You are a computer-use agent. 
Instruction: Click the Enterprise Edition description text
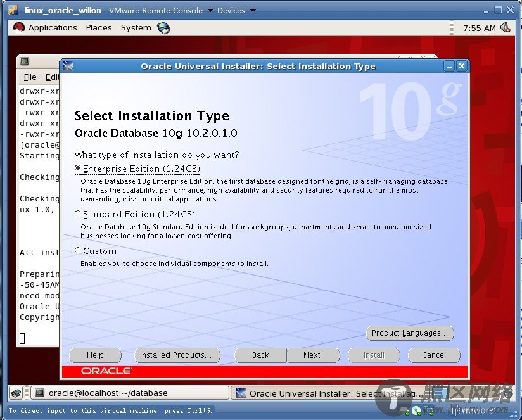(x=264, y=190)
